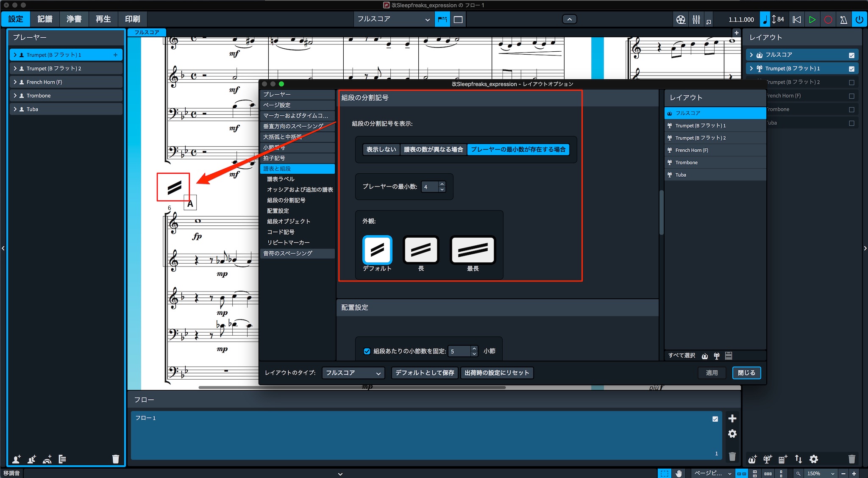The width and height of the screenshot is (868, 478).
Task: Open layout options gear icon
Action: [x=814, y=459]
